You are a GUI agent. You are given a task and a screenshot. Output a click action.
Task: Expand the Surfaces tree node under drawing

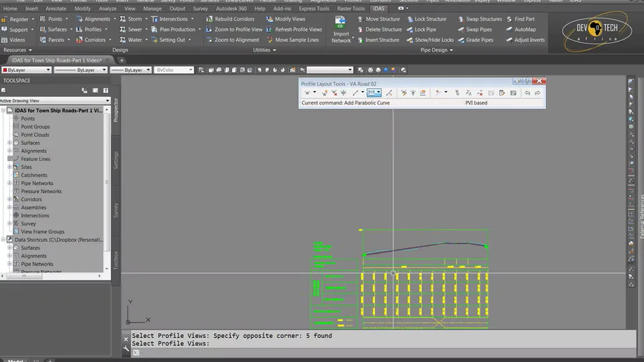coord(9,143)
